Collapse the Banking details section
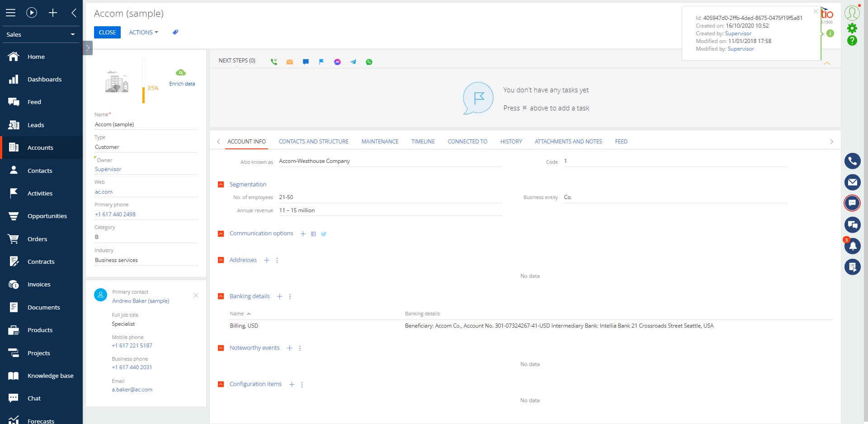 (x=221, y=296)
